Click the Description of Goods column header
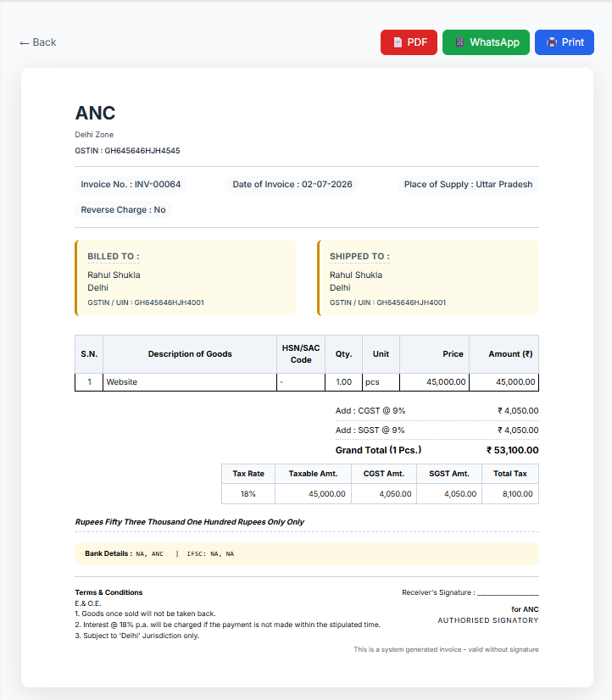The height and width of the screenshot is (700, 612). click(190, 354)
